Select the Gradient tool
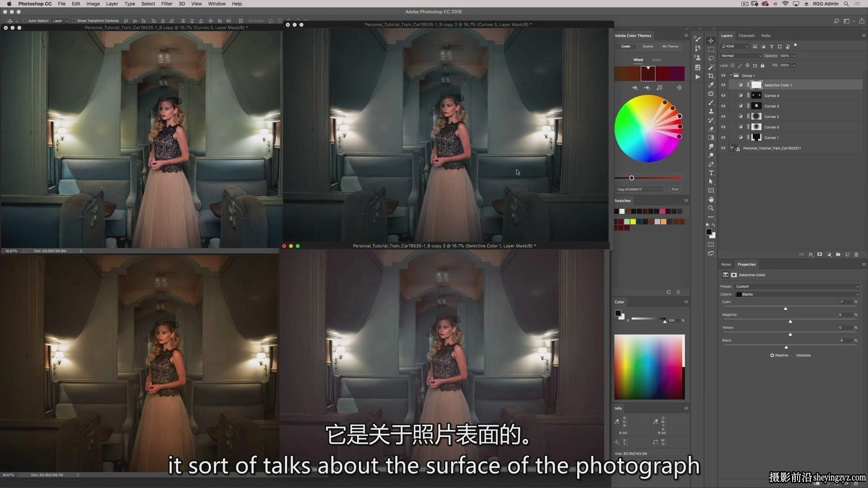The image size is (868, 488). click(x=711, y=137)
